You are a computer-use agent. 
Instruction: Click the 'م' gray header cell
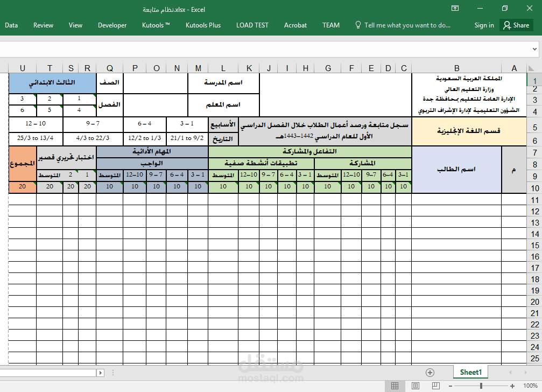pos(513,170)
